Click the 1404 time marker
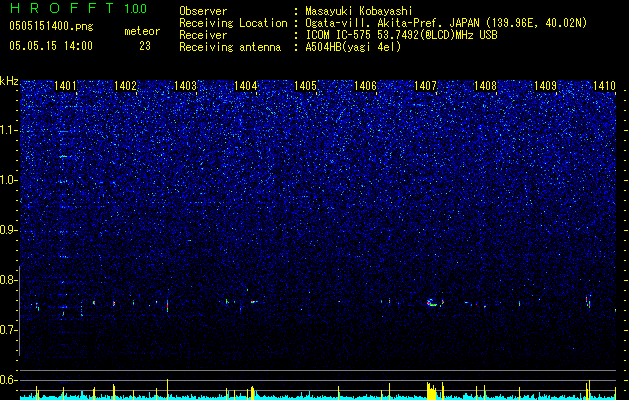Viewport: 629px width, 400px height. 246,85
